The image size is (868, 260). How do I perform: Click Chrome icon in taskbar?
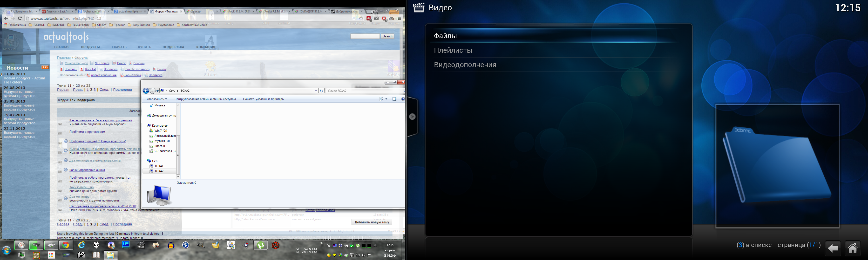pyautogui.click(x=66, y=245)
